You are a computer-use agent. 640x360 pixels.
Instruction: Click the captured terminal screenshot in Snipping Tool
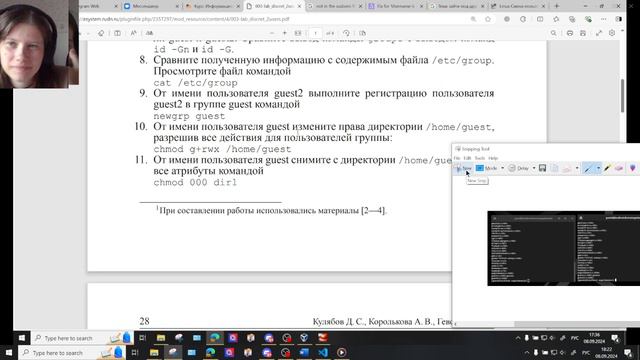tap(563, 248)
